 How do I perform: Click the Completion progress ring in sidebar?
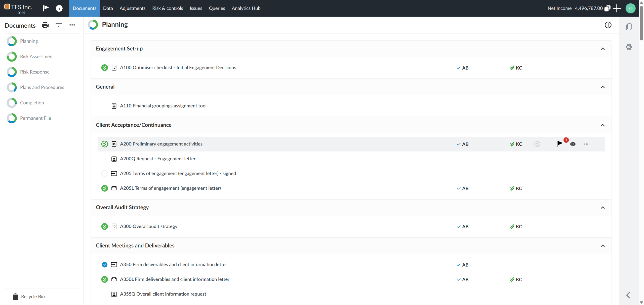12,103
